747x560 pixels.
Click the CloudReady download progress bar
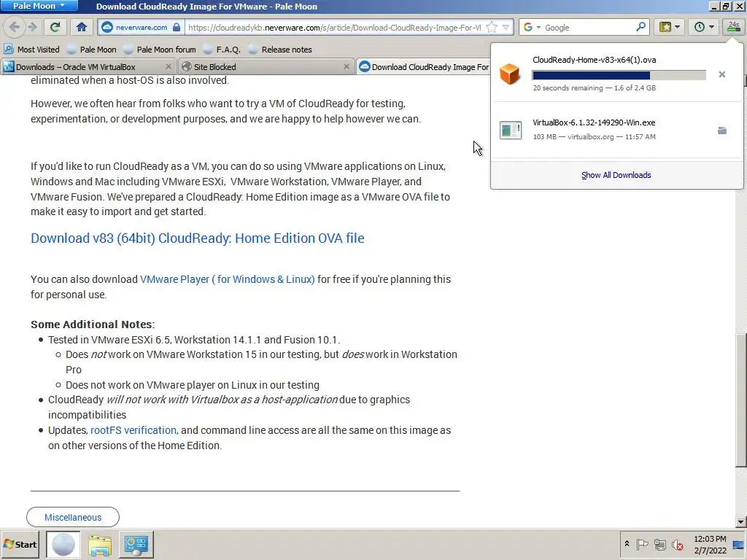tap(619, 75)
